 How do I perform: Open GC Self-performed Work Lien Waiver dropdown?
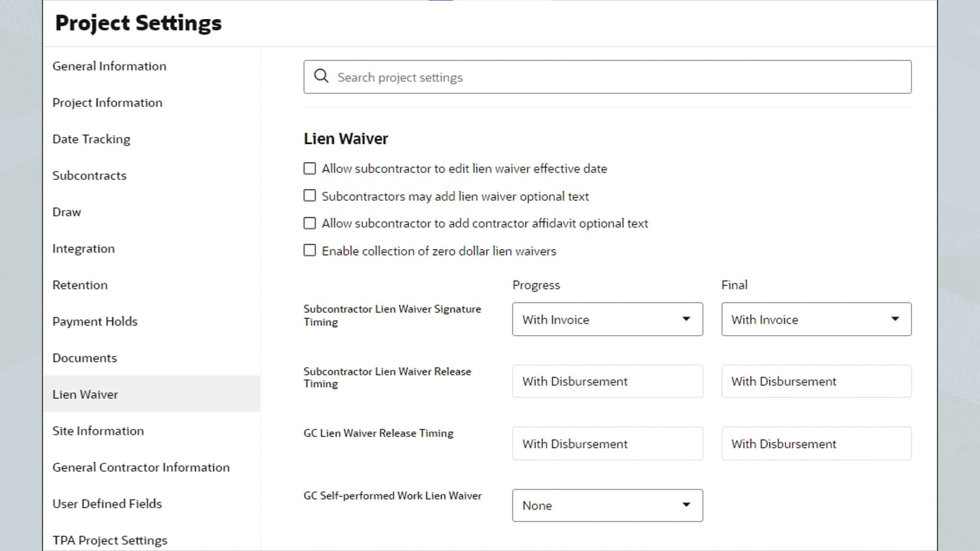[607, 506]
